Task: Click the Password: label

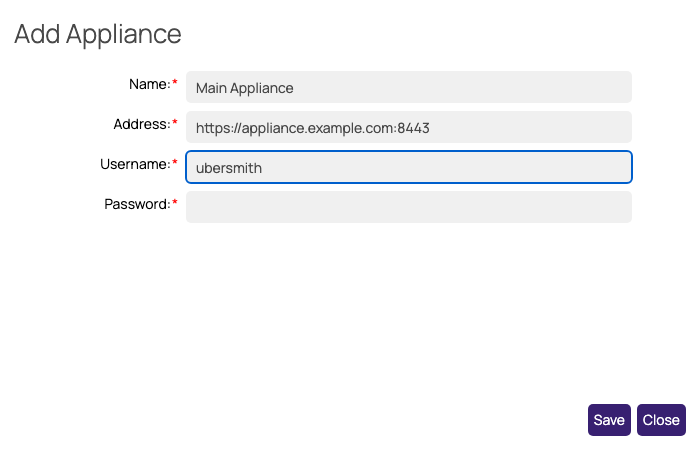Action: (137, 204)
